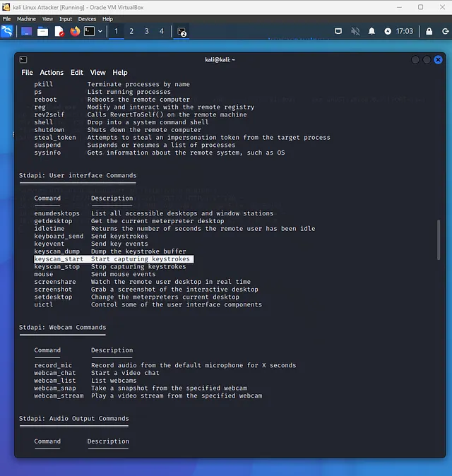Open the file manager panel icon

pos(42,31)
